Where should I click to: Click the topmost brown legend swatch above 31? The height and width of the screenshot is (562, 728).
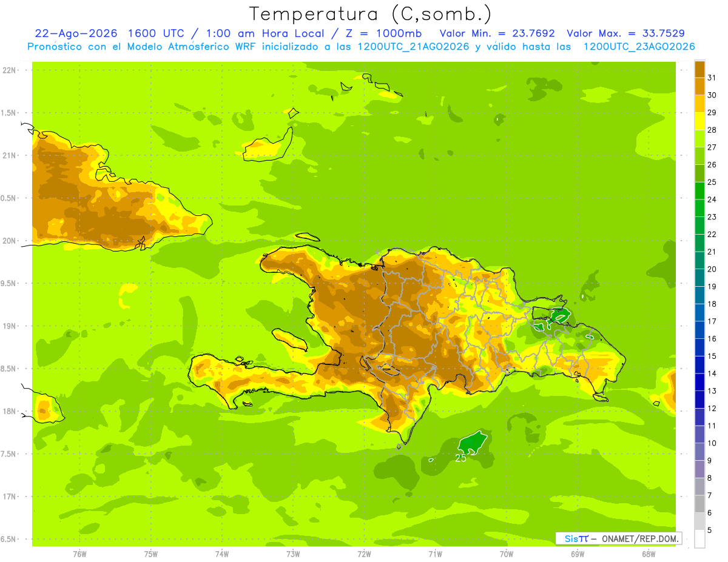tap(699, 69)
